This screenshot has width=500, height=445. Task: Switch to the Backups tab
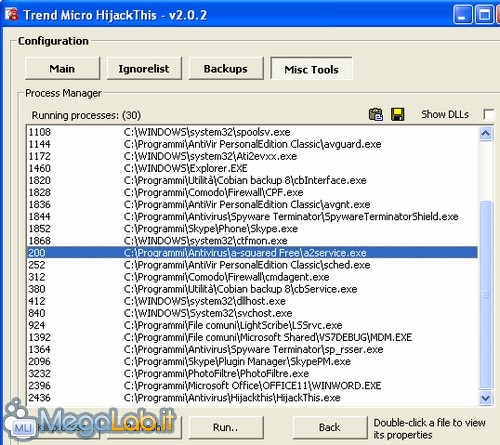point(226,68)
